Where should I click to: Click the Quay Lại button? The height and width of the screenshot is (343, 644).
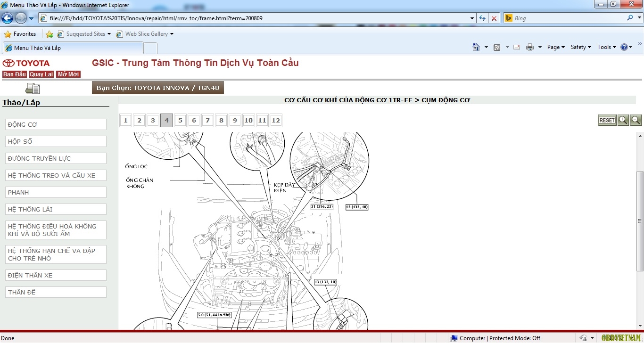point(41,74)
